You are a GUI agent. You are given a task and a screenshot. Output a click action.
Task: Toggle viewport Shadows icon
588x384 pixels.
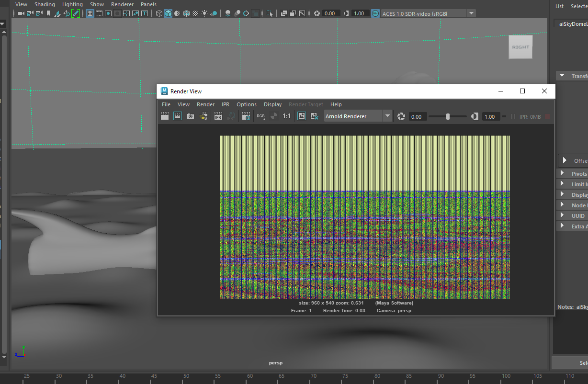pos(214,13)
